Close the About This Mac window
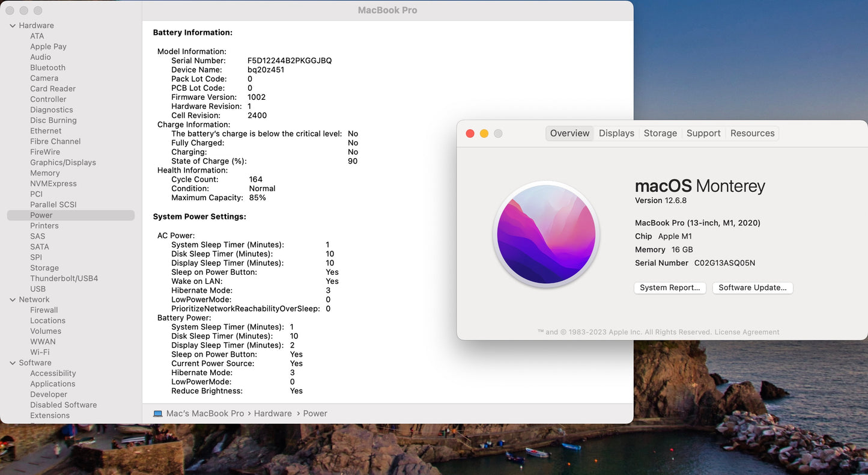868x475 pixels. point(470,133)
